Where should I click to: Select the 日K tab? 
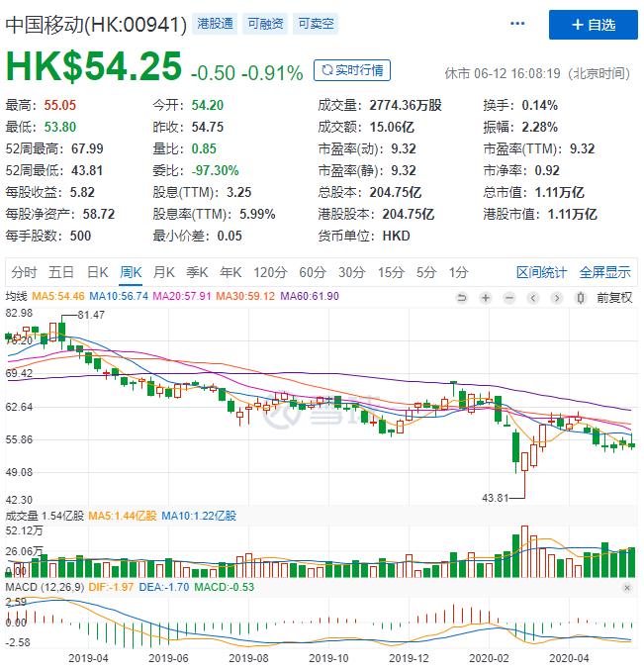click(97, 272)
